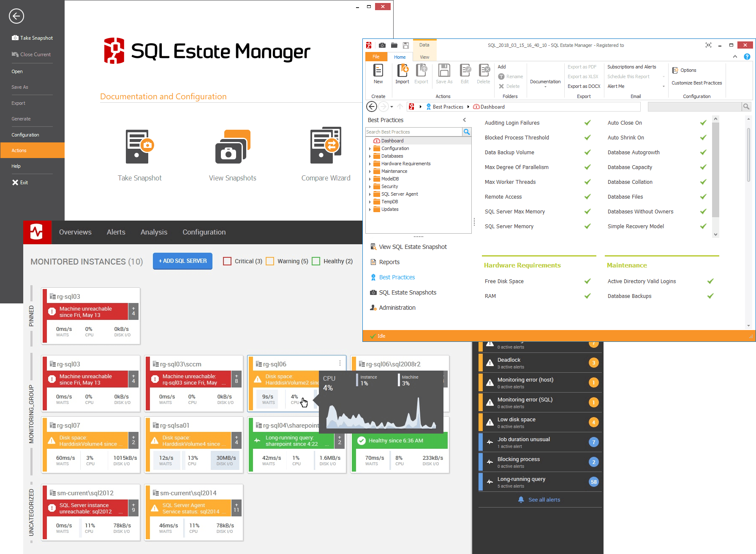Click the blue help question mark icon

(x=747, y=57)
